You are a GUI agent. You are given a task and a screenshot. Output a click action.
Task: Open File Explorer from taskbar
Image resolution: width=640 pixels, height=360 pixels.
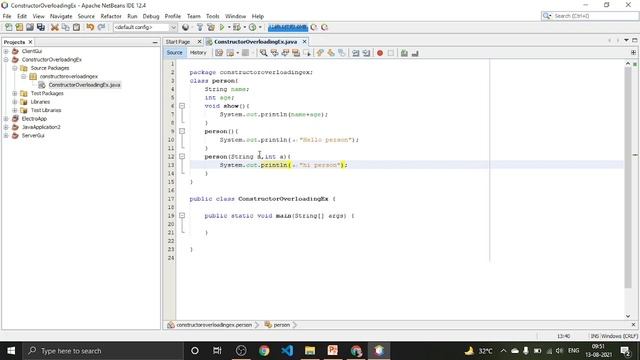pos(310,351)
